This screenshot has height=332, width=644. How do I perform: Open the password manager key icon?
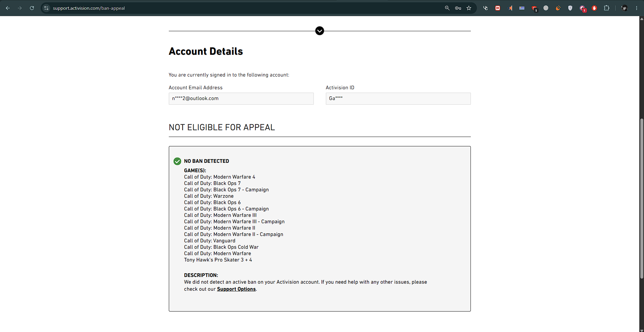click(x=458, y=8)
